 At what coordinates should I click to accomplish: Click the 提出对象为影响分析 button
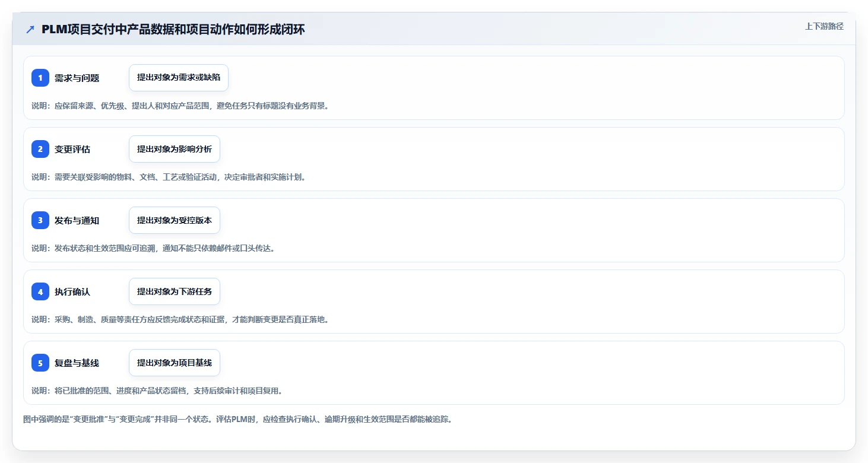coord(175,149)
